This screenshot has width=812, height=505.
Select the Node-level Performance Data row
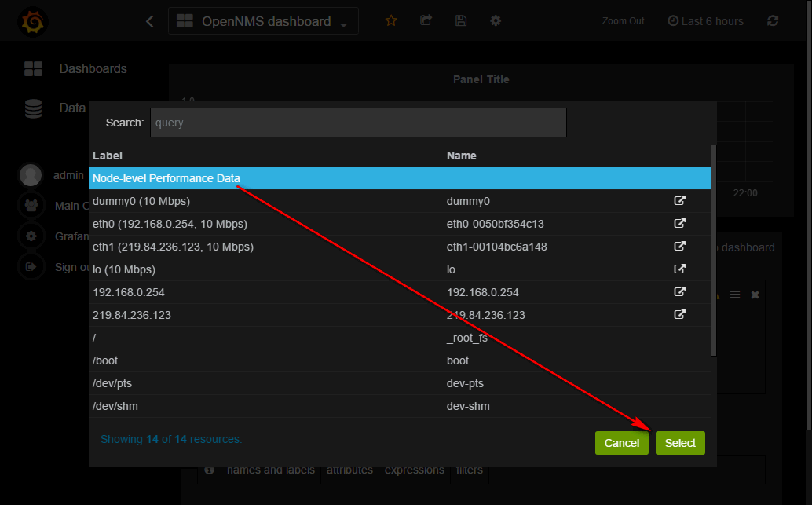[x=399, y=178]
